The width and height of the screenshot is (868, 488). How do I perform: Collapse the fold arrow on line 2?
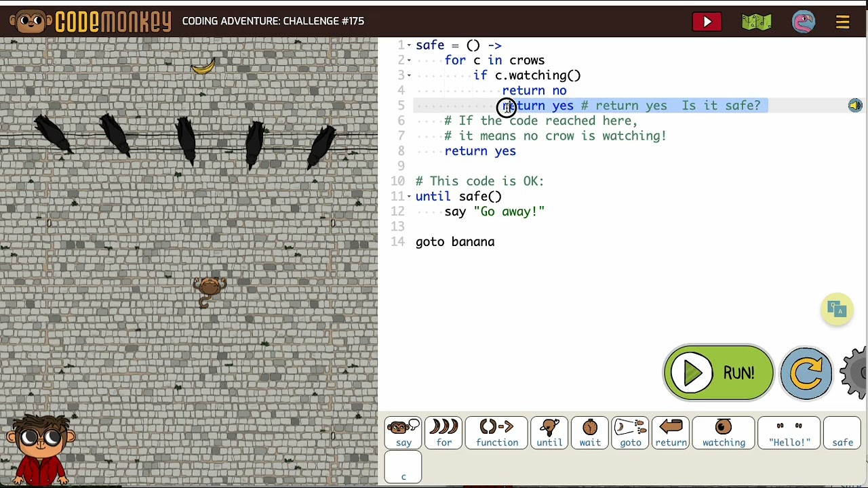coord(408,60)
